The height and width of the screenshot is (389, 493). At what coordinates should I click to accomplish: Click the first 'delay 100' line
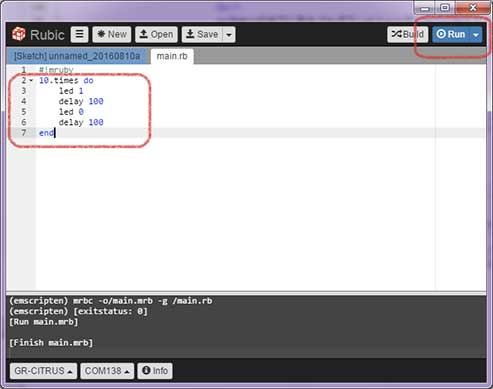click(81, 101)
